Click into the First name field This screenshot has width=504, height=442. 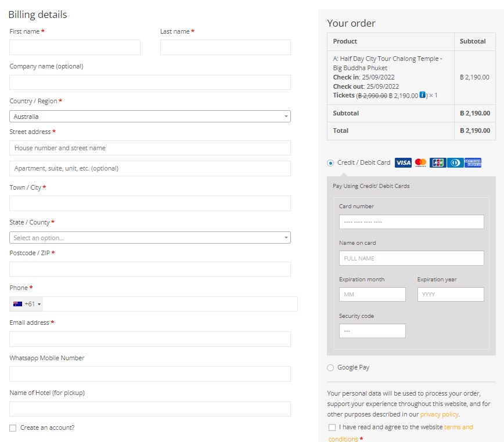point(75,48)
